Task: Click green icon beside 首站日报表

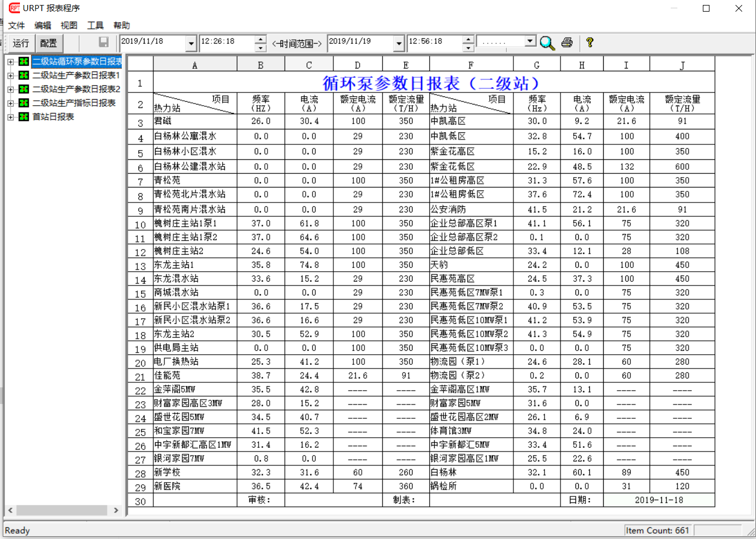Action: (x=24, y=117)
